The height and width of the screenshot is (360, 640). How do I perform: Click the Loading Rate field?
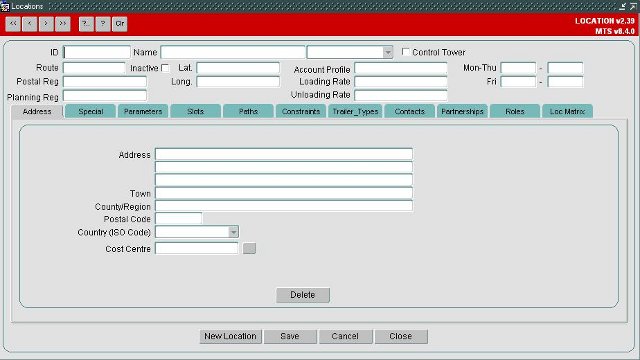pyautogui.click(x=401, y=82)
